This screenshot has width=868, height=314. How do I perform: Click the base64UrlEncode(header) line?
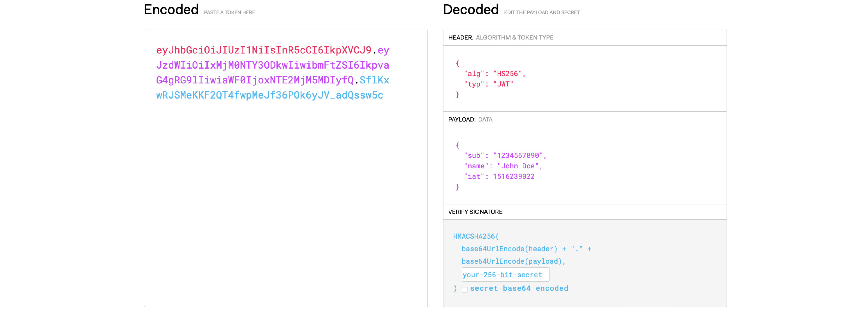point(509,249)
